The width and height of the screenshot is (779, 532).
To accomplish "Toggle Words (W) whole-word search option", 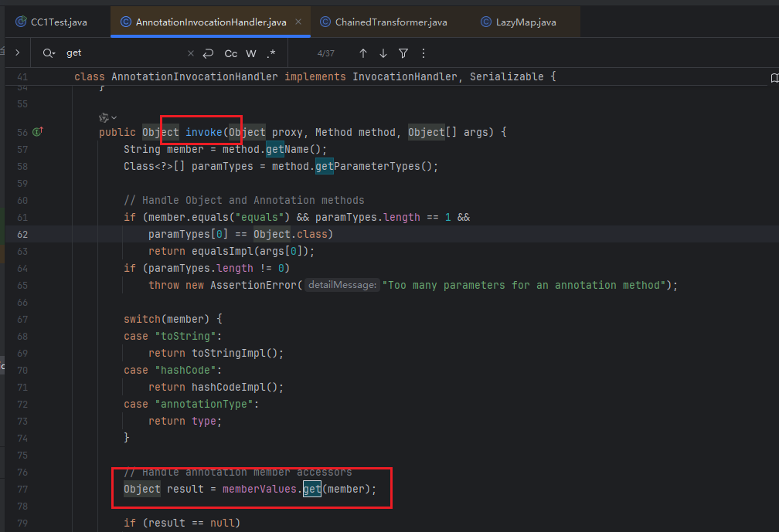I will 251,53.
